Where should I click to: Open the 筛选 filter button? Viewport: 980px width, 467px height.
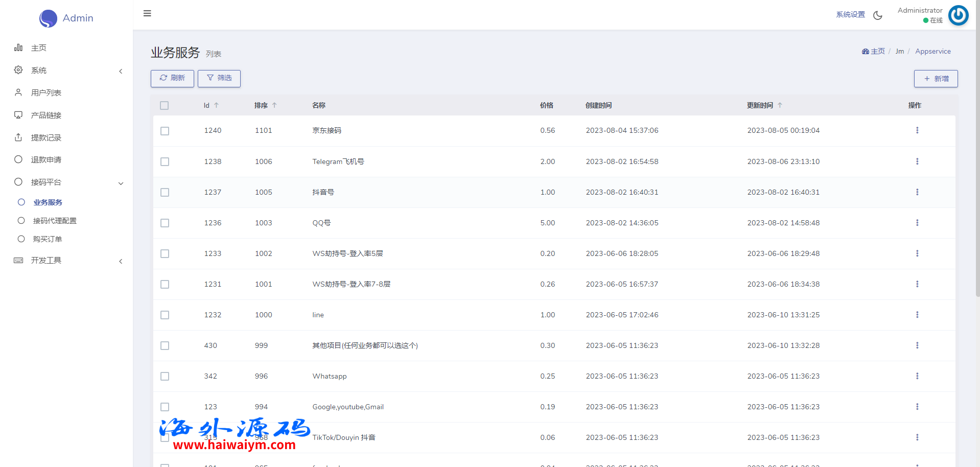tap(219, 78)
